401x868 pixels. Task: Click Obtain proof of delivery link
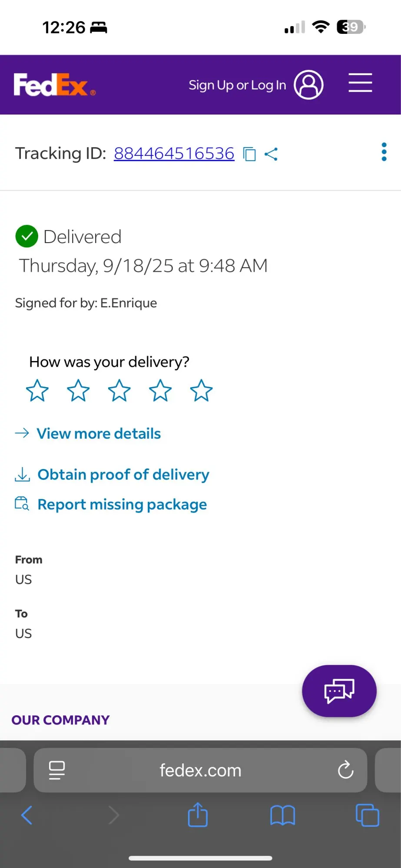coord(123,475)
